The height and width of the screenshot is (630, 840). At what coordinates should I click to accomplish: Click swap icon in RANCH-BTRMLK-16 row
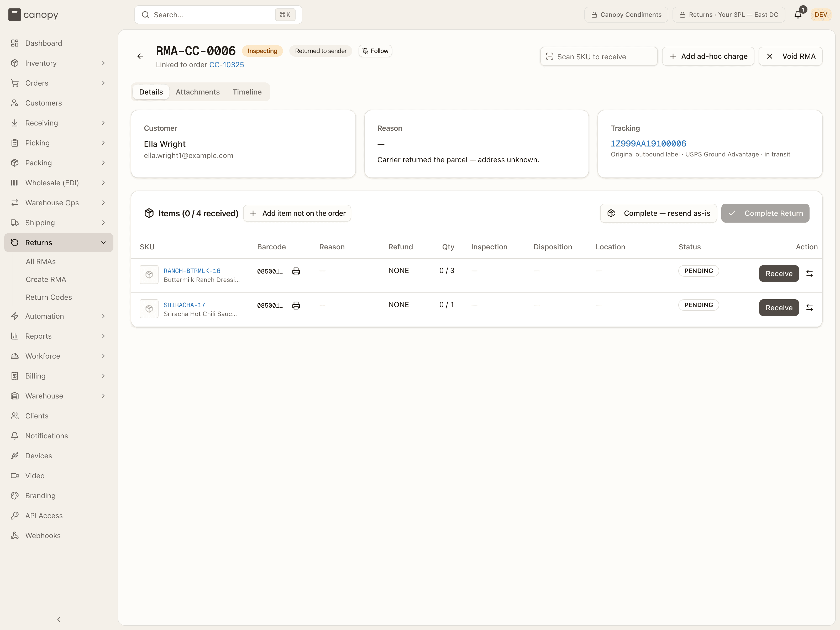[x=809, y=274]
